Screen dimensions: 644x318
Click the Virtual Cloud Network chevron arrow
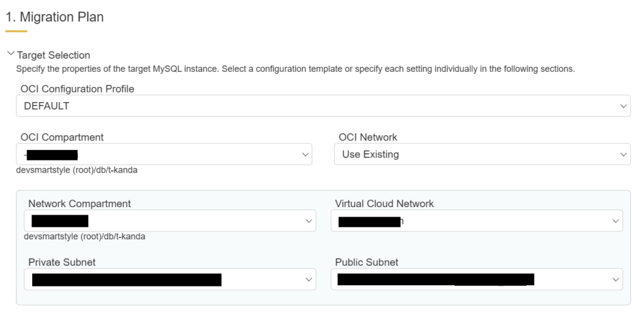[x=616, y=221]
